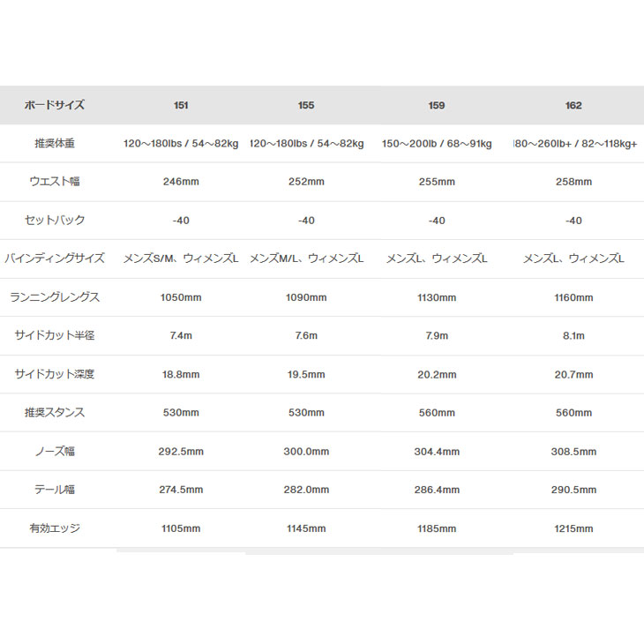The height and width of the screenshot is (644, 644).
Task: Select the 155 board size column header
Action: (306, 106)
